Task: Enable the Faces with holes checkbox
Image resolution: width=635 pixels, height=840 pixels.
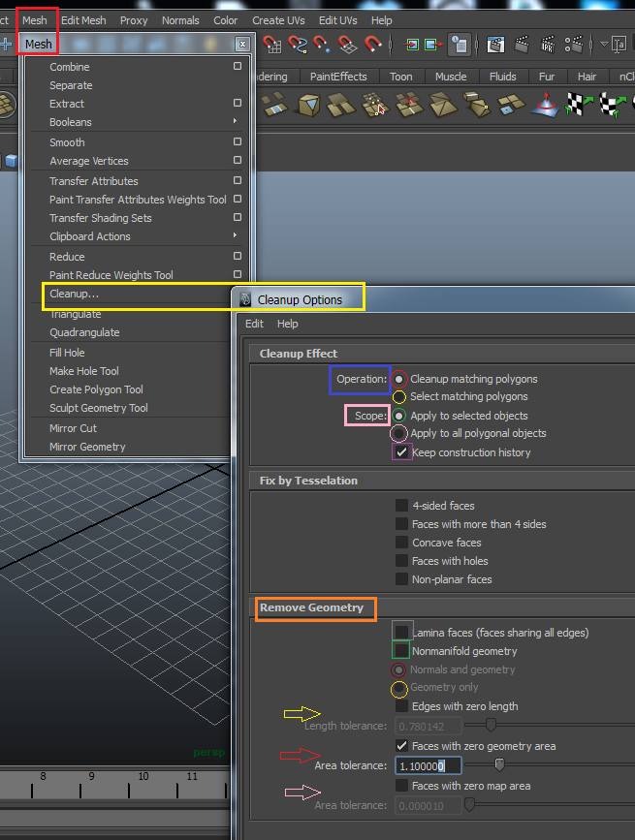Action: (x=401, y=560)
